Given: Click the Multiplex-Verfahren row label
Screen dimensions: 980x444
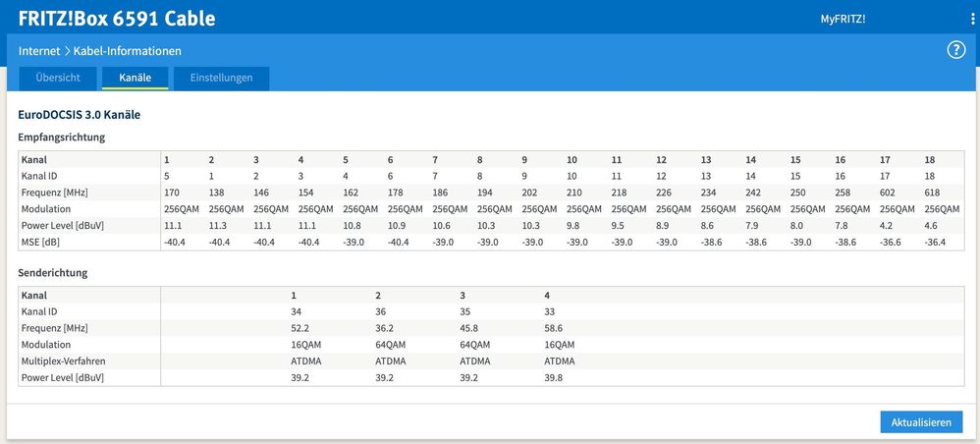Looking at the screenshot, I should pos(63,361).
